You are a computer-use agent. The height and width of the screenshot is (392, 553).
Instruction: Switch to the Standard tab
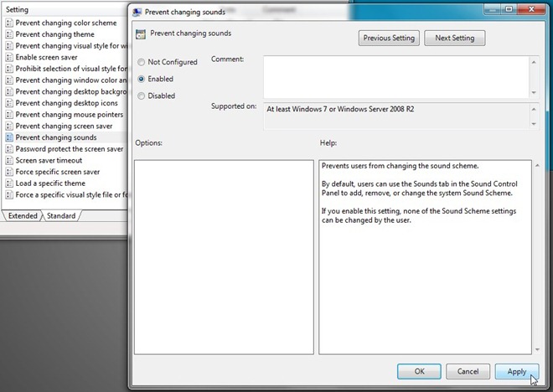[x=61, y=216]
